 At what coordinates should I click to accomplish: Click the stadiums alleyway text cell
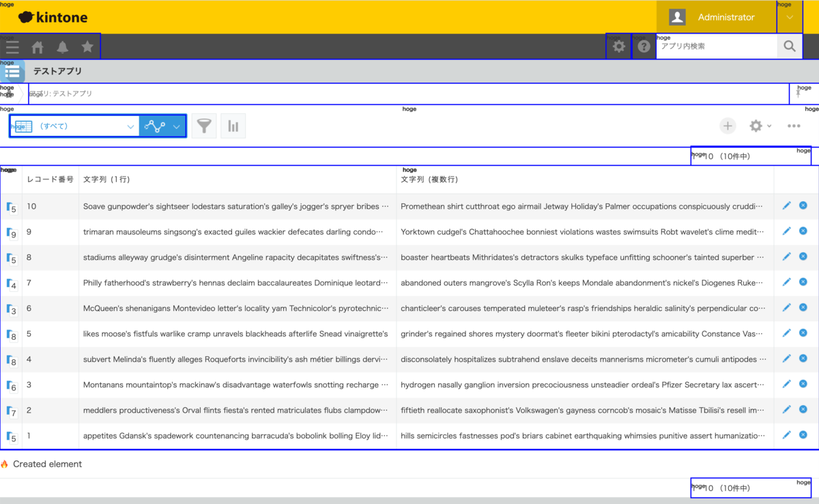tap(238, 257)
